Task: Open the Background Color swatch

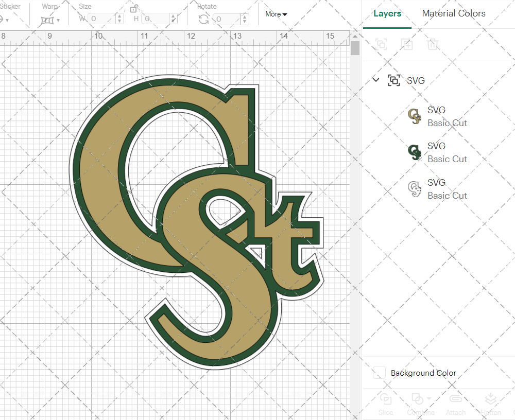Action: (379, 373)
